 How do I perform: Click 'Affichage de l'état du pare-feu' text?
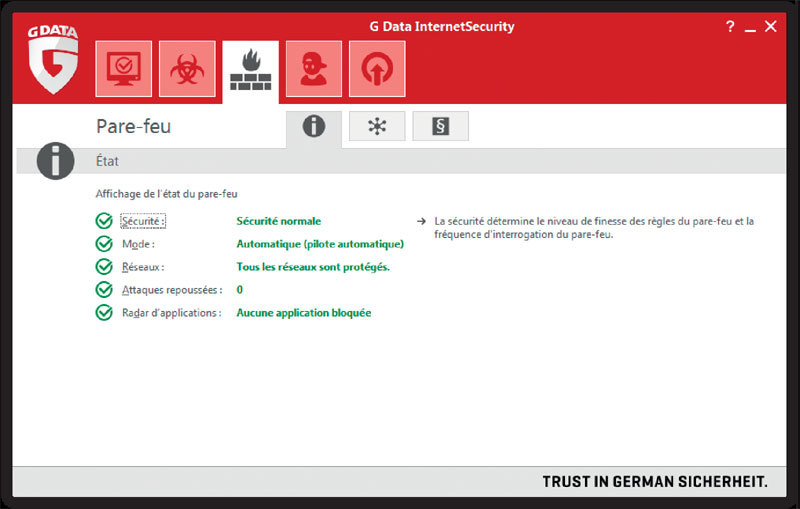pos(166,194)
